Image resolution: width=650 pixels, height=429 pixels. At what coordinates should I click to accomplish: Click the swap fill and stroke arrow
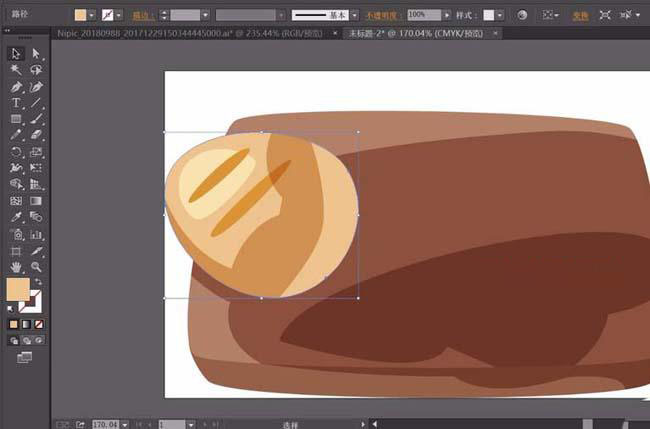39,283
